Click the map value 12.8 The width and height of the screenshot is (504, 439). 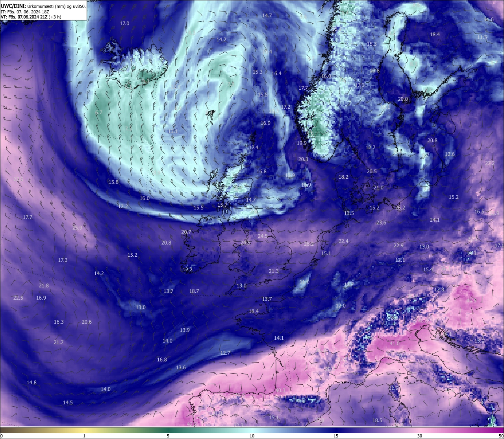(x=439, y=289)
